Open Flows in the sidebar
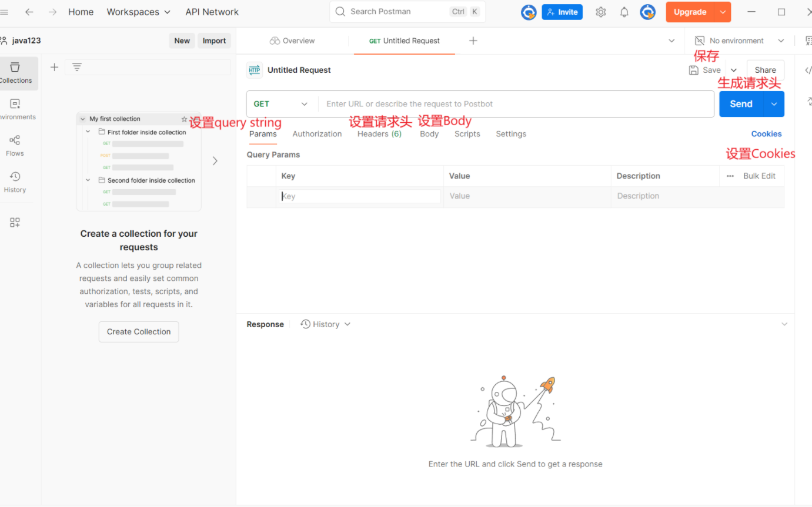This screenshot has width=812, height=507. pyautogui.click(x=15, y=146)
